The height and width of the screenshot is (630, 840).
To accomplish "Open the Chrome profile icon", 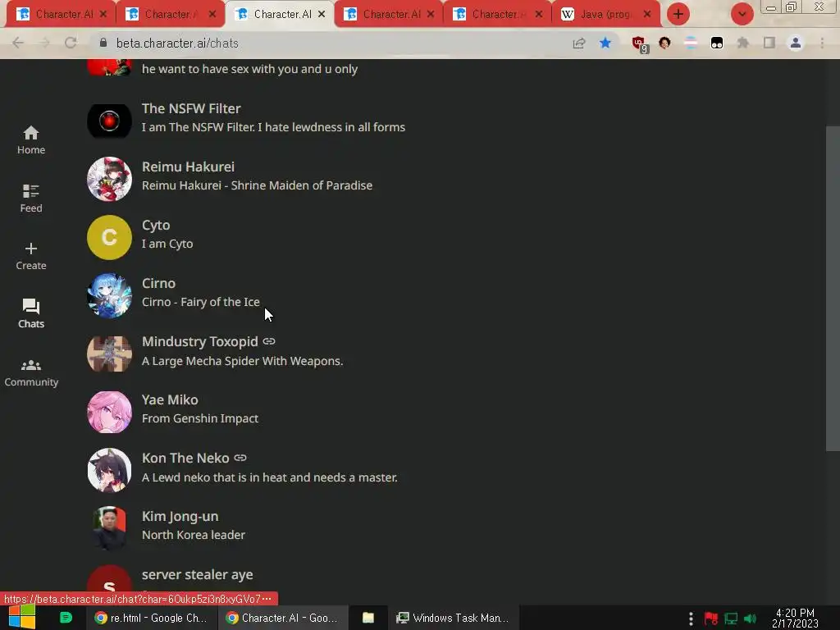I will pyautogui.click(x=796, y=43).
